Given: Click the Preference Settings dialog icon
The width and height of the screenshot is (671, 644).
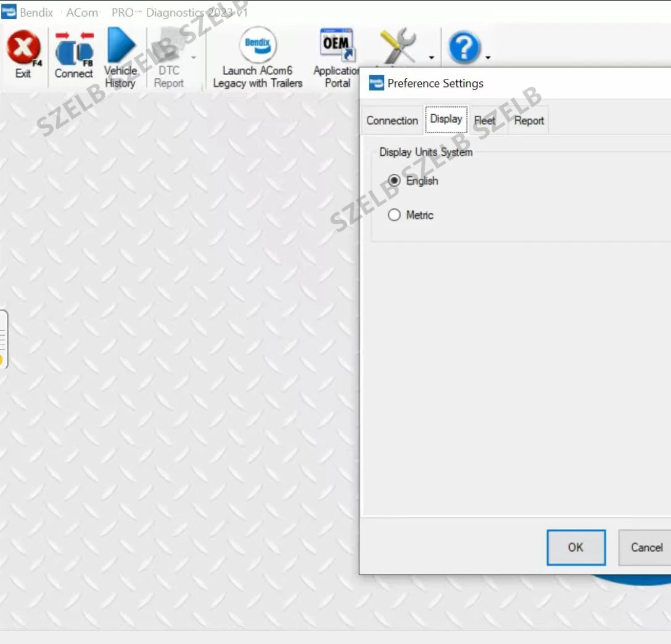Looking at the screenshot, I should point(376,83).
